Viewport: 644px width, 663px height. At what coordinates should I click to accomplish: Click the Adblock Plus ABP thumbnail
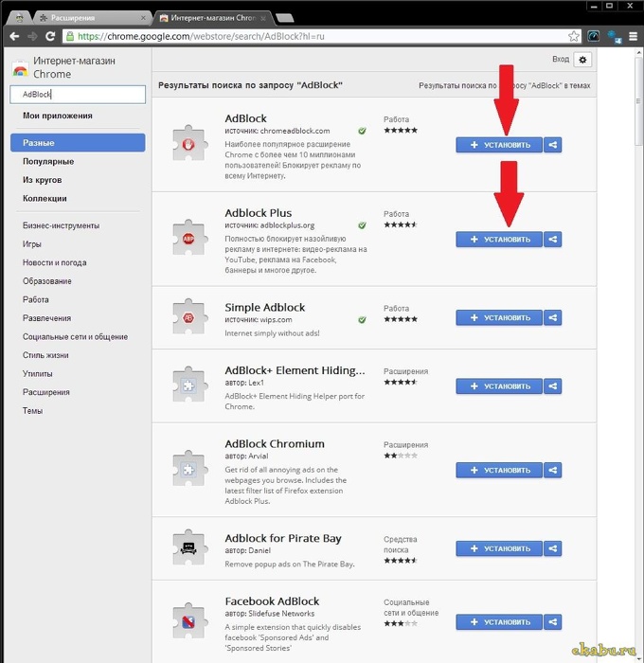pos(189,238)
